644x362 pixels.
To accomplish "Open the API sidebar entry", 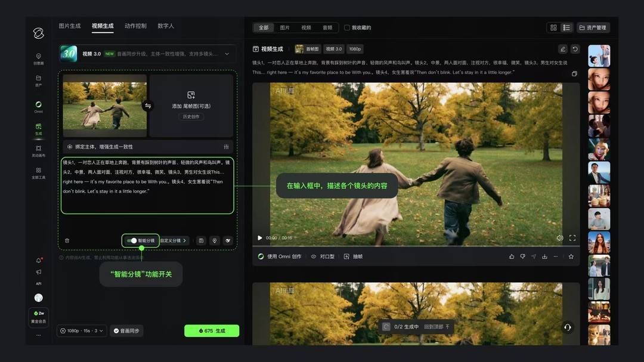I will click(x=39, y=283).
